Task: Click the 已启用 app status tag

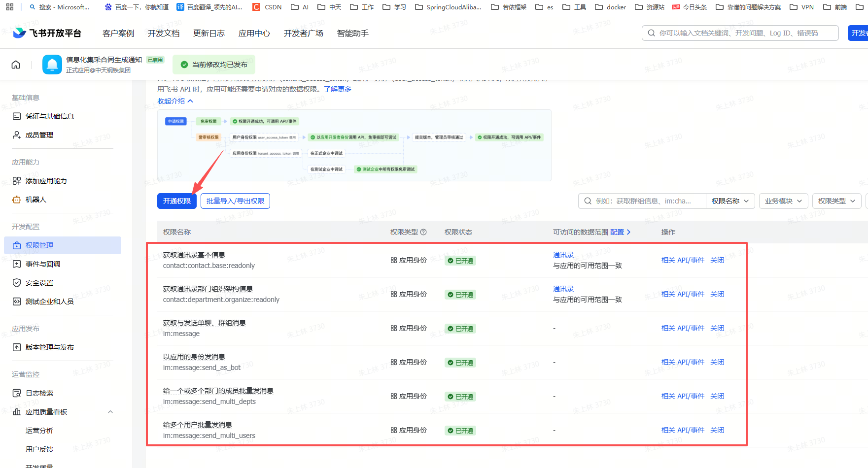Action: [155, 60]
